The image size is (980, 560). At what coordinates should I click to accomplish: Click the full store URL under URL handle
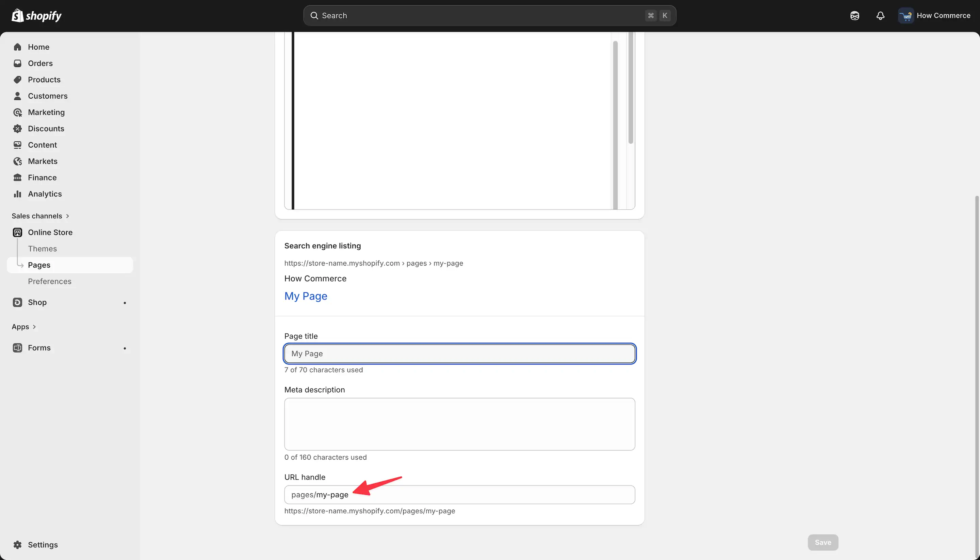tap(370, 511)
